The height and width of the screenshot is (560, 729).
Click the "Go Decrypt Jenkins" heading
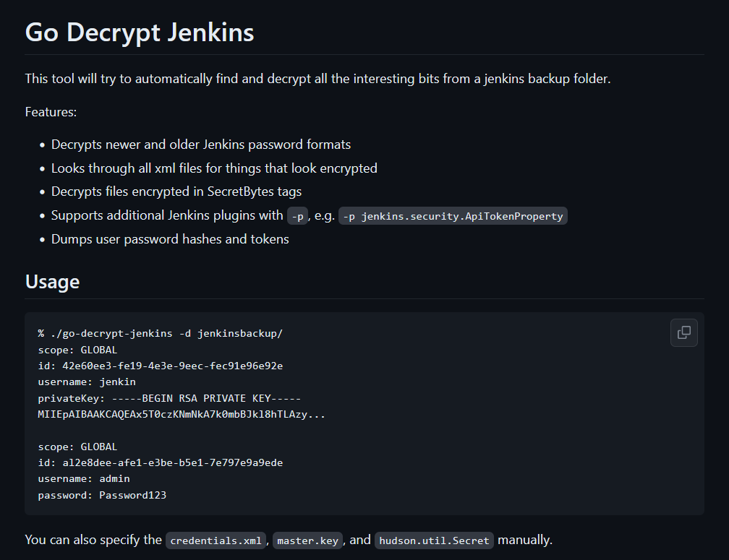[140, 32]
